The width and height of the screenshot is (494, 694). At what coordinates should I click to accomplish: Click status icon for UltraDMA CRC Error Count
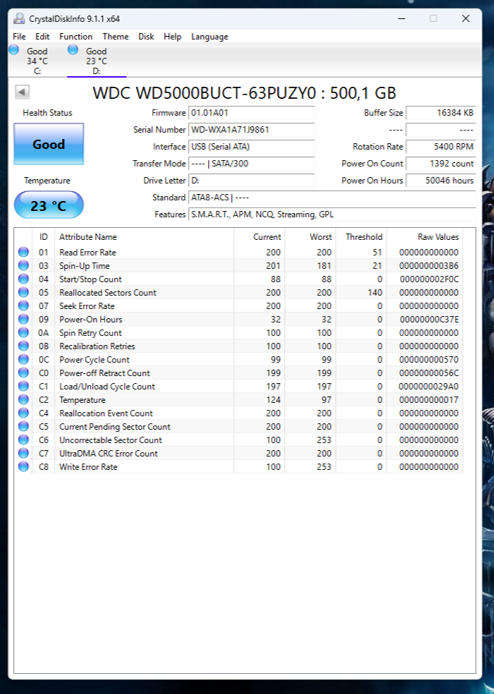23,453
